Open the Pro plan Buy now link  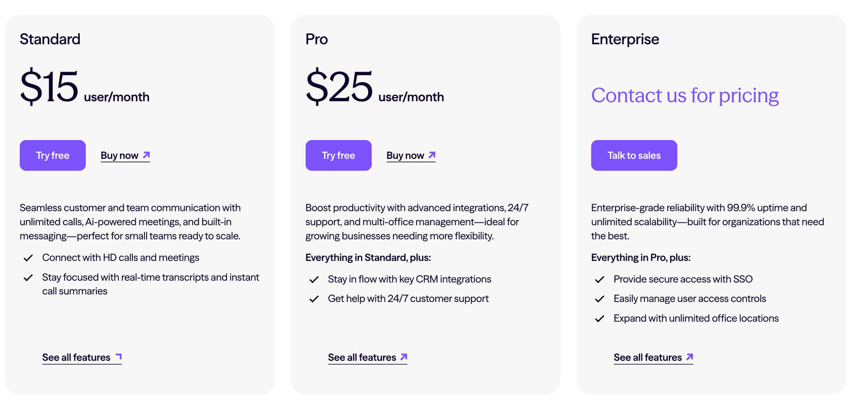(411, 155)
